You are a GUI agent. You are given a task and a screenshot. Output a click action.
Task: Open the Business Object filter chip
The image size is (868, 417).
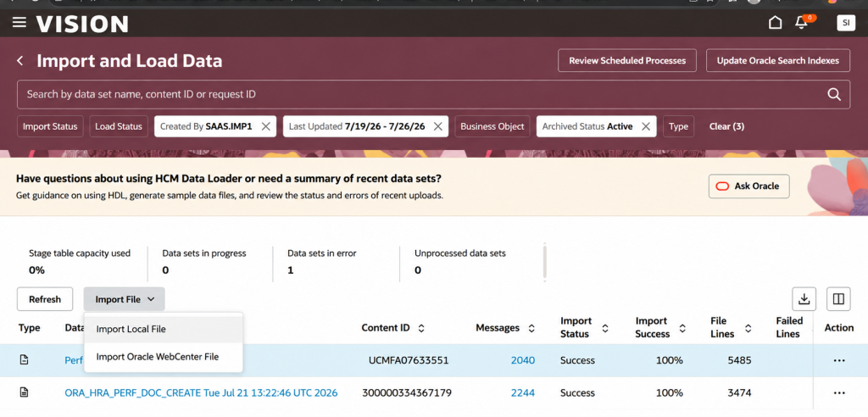point(492,126)
